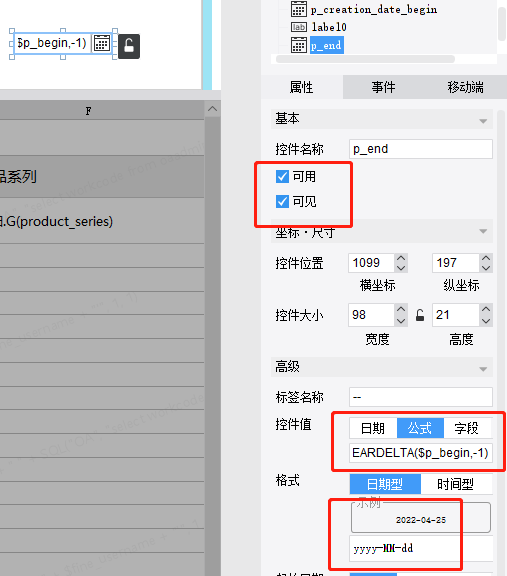
Task: Click the calendar icon of the selected date widget
Action: (x=102, y=44)
